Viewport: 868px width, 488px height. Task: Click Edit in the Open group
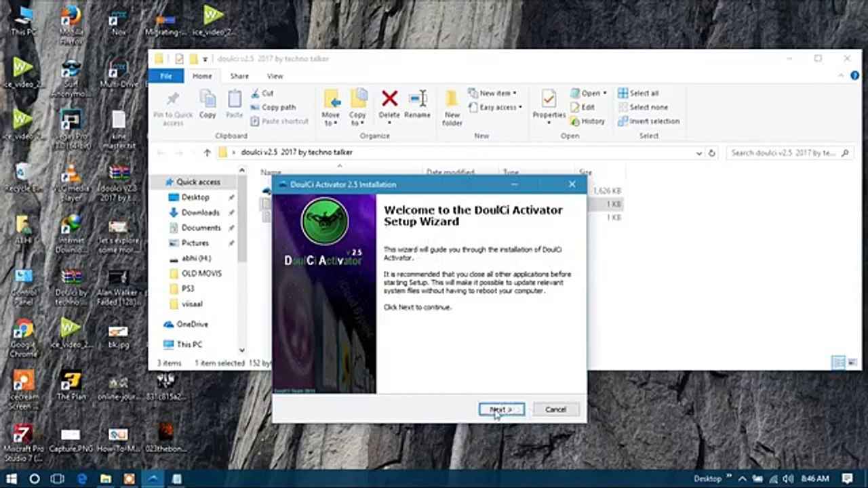pos(583,107)
